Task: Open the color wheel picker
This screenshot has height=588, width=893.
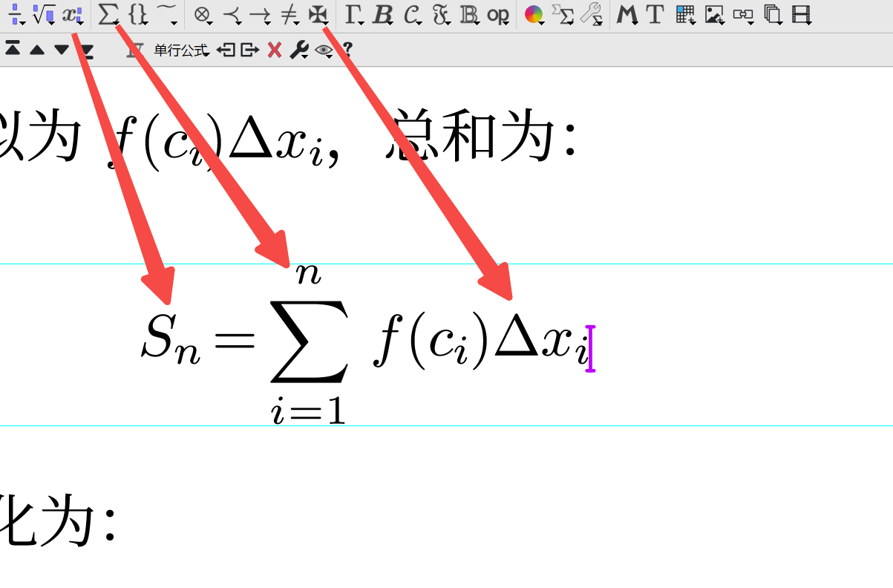Action: tap(534, 14)
